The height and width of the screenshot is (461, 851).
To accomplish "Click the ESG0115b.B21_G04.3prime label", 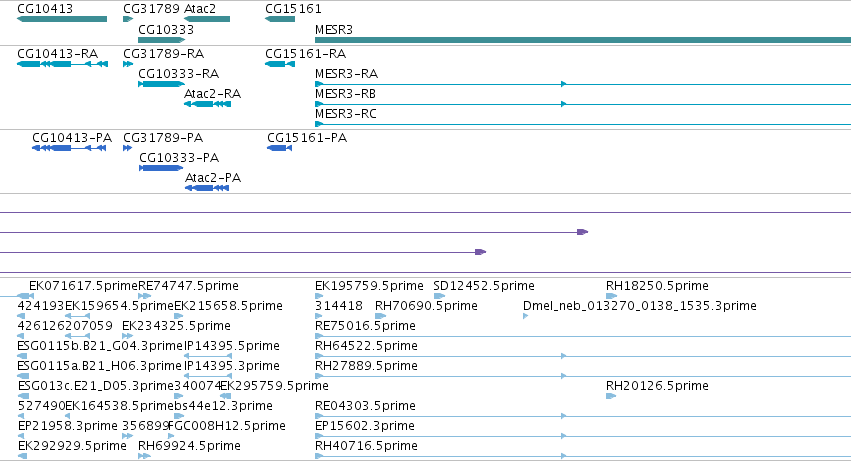I will tap(100, 346).
